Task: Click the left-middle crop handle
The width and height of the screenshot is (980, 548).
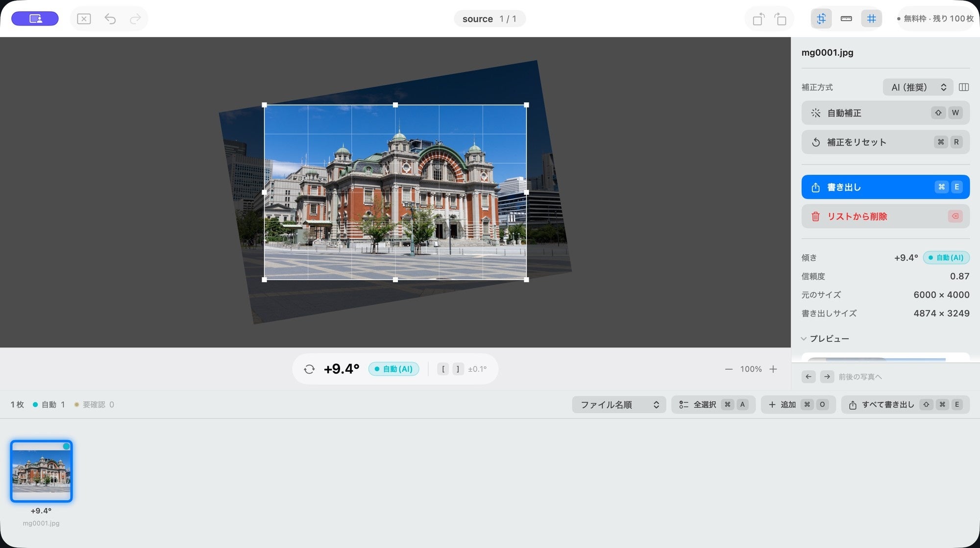Action: pyautogui.click(x=265, y=192)
